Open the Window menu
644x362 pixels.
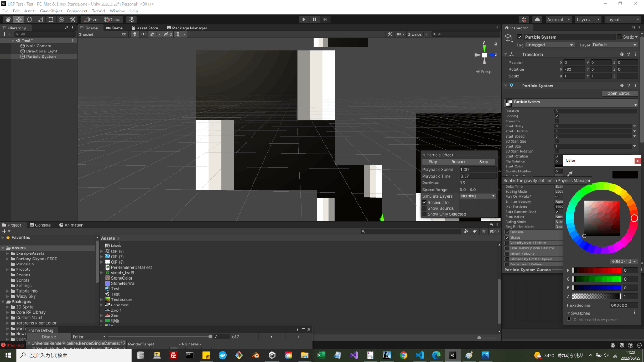click(x=117, y=11)
